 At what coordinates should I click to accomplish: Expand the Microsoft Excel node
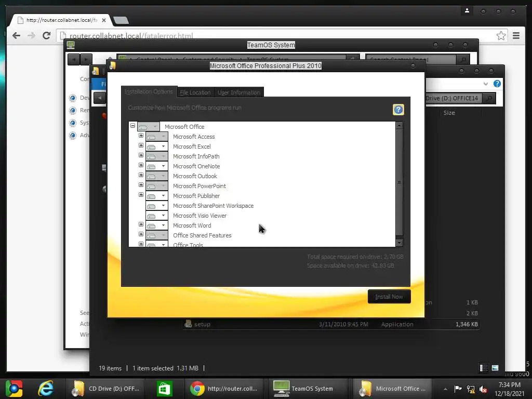pyautogui.click(x=141, y=145)
